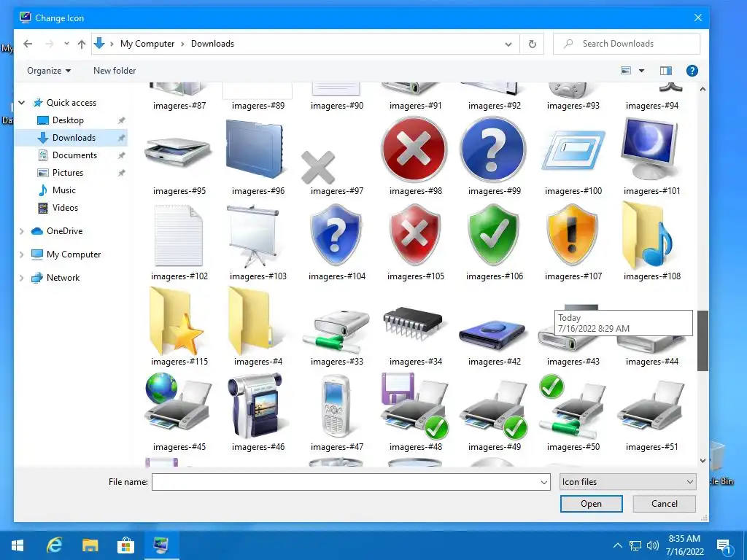Open recent locations dropdown arrow
747x560 pixels.
(66, 44)
